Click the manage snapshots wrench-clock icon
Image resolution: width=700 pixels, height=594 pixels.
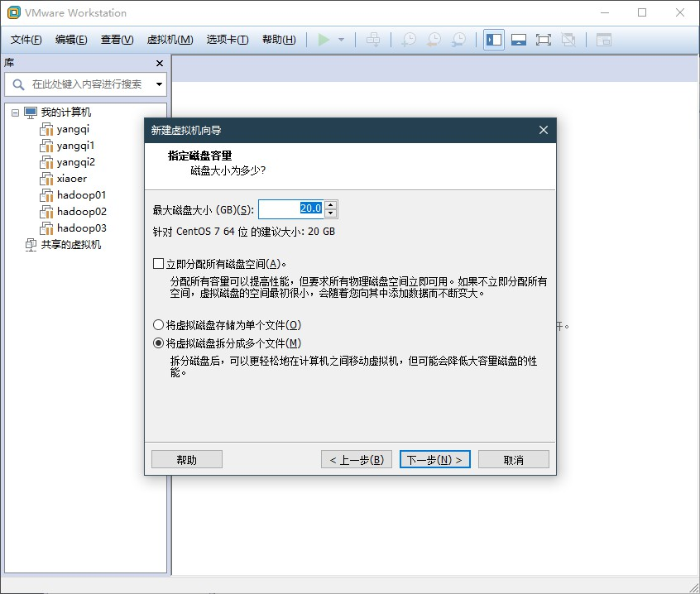point(458,40)
